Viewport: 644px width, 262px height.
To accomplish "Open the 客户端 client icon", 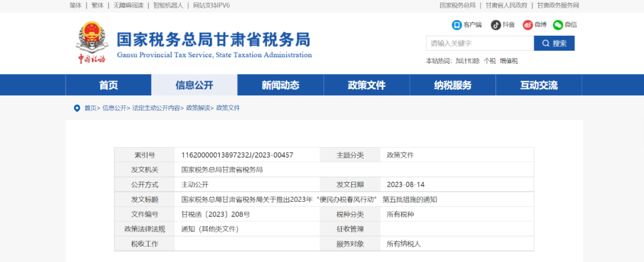I will tap(457, 25).
